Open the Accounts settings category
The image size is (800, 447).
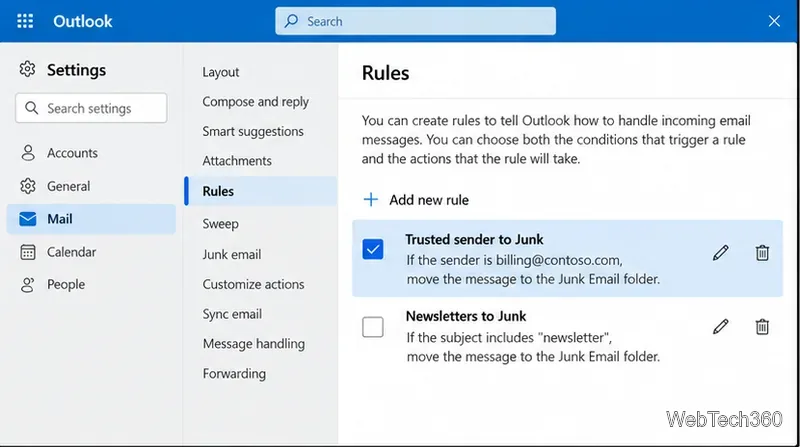[x=91, y=153]
